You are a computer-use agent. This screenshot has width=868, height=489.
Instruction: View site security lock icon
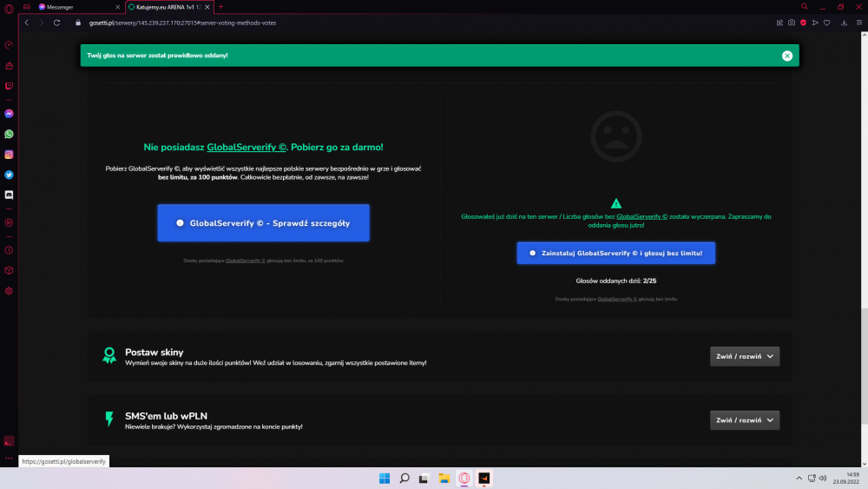(78, 23)
